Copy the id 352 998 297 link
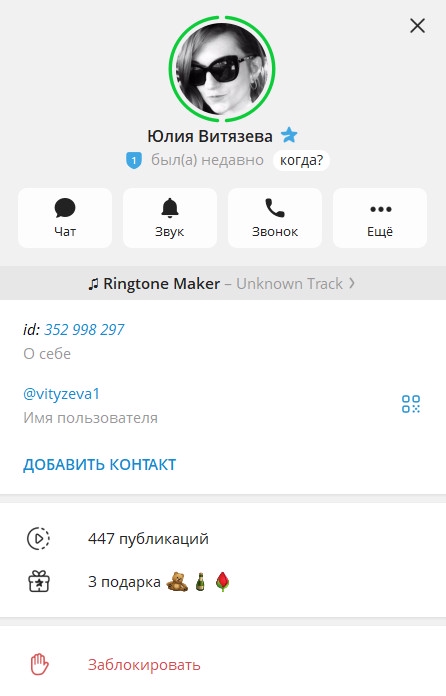446x696 pixels. (x=84, y=329)
